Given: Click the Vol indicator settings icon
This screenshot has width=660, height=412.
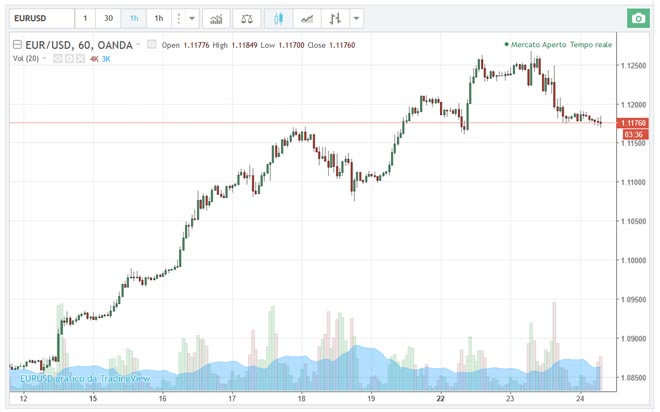Looking at the screenshot, I should click(69, 59).
